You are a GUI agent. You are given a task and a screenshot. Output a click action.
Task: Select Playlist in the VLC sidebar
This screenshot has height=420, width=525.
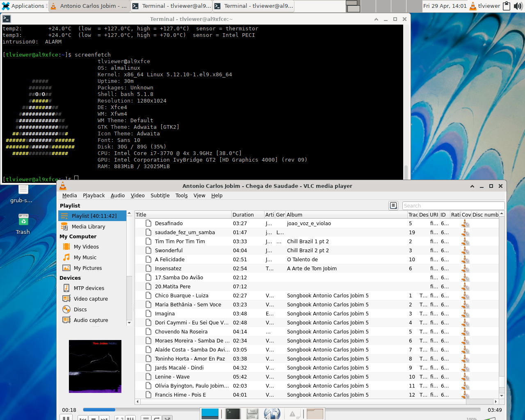click(x=92, y=216)
